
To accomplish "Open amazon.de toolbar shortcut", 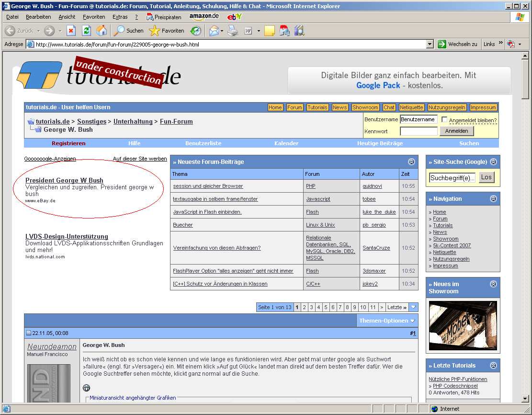I will (204, 16).
